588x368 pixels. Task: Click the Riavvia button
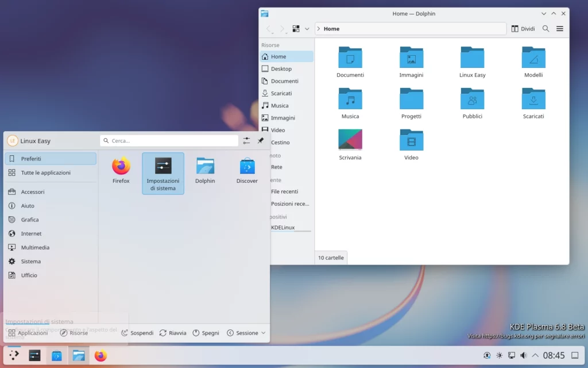click(173, 333)
